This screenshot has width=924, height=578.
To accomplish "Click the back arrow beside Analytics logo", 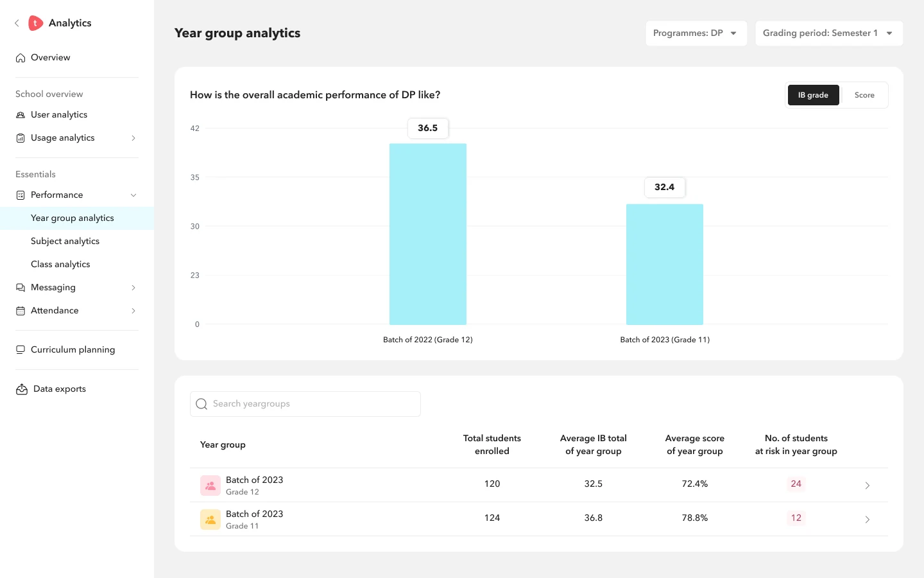I will (x=17, y=23).
